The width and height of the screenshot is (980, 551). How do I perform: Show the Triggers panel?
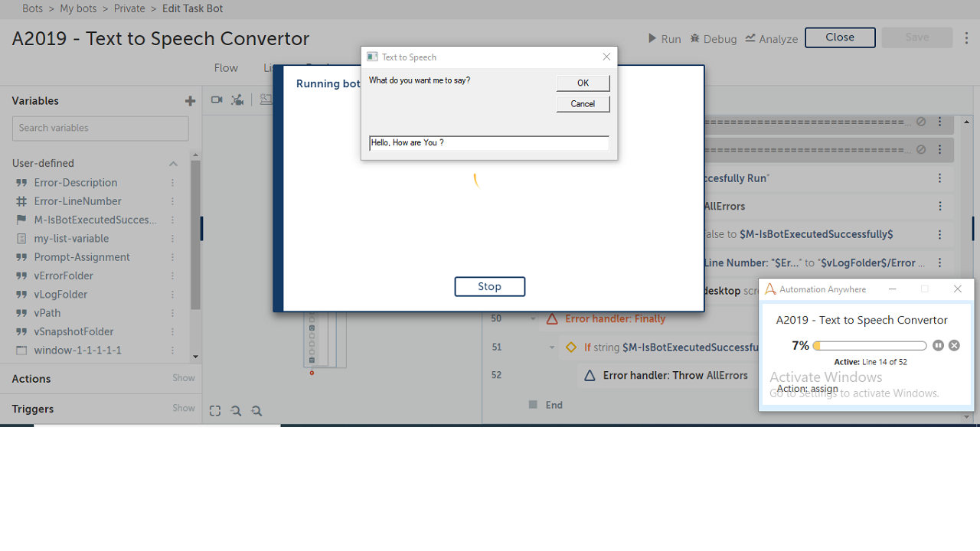(184, 409)
